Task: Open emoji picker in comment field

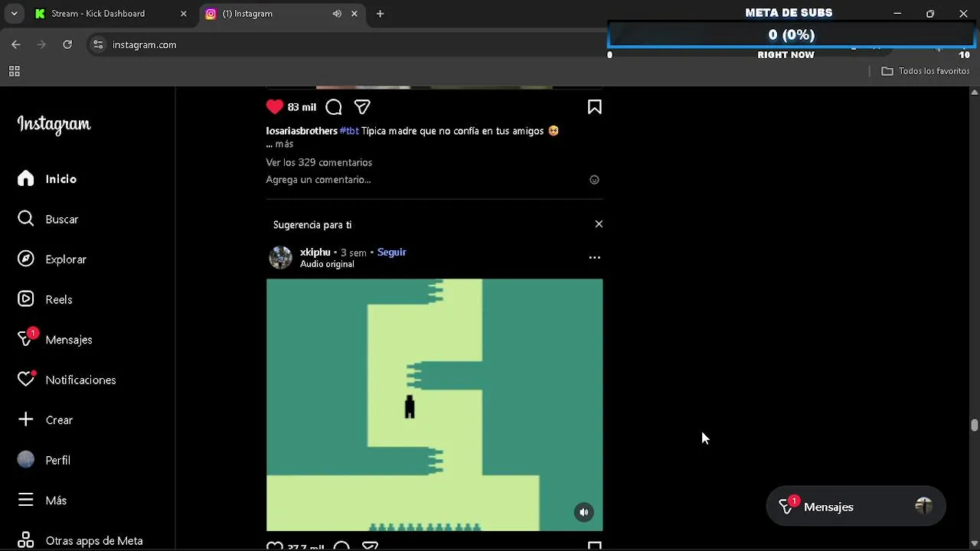Action: [x=594, y=180]
